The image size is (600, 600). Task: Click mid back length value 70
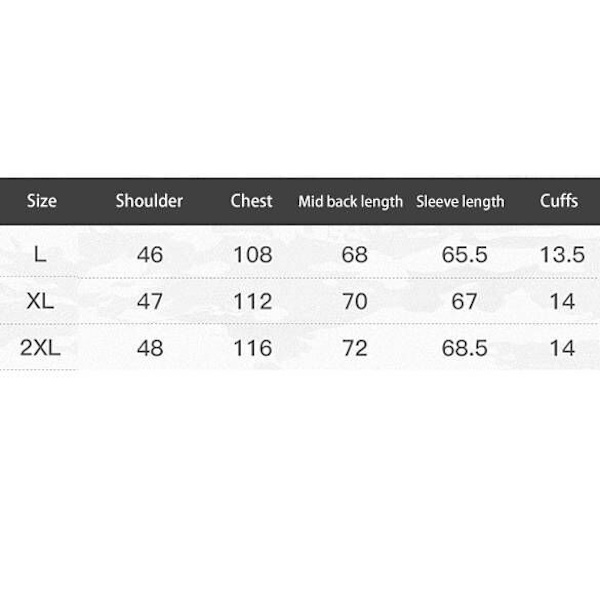point(355,301)
